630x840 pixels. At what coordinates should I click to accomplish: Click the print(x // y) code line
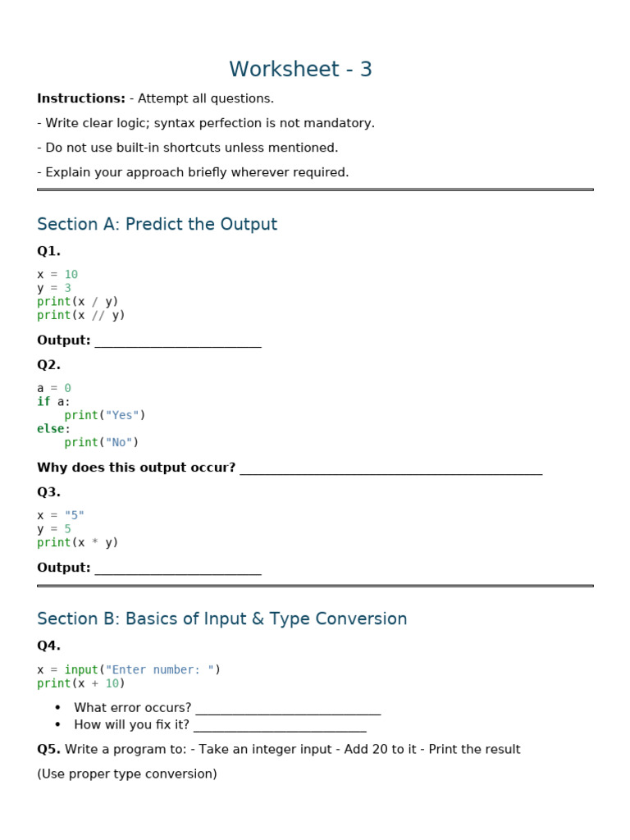tap(81, 315)
